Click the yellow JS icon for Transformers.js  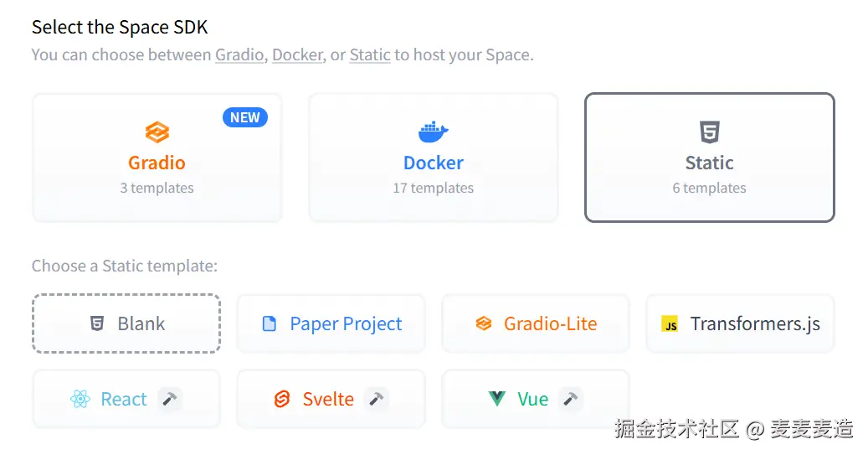coord(670,324)
